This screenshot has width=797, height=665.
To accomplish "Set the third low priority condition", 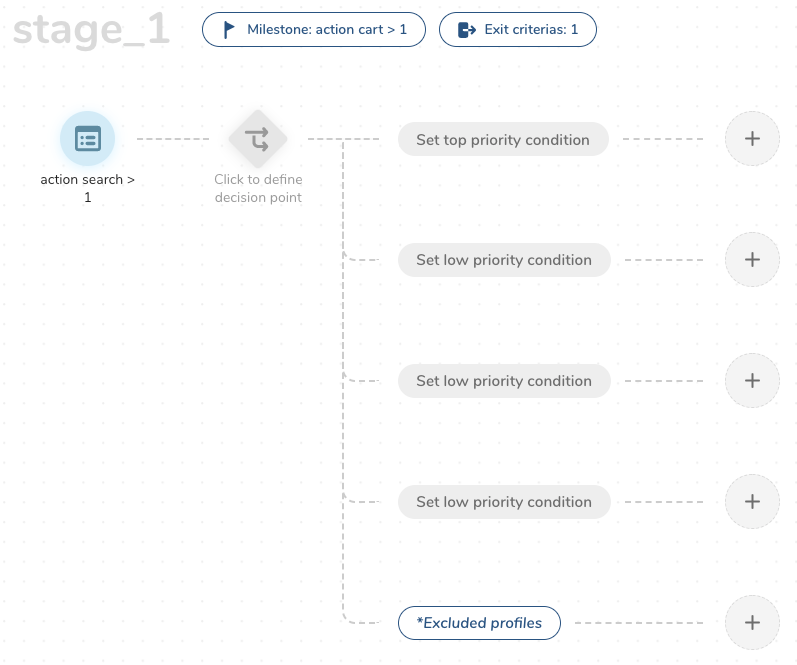I will pos(503,502).
